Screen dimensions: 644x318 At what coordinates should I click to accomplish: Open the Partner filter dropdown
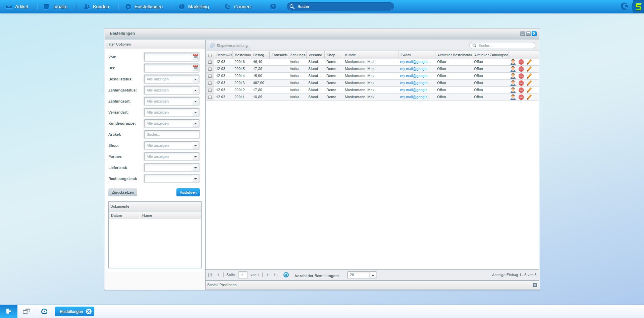click(x=196, y=157)
